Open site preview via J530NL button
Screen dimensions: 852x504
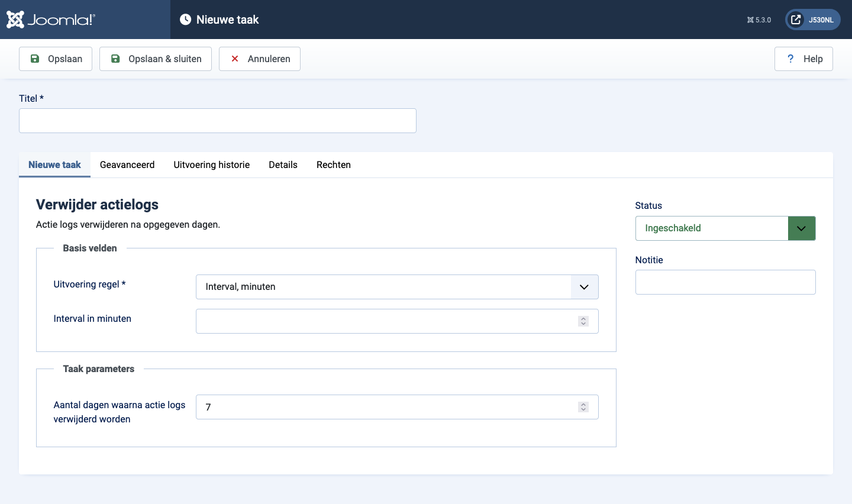coord(813,20)
